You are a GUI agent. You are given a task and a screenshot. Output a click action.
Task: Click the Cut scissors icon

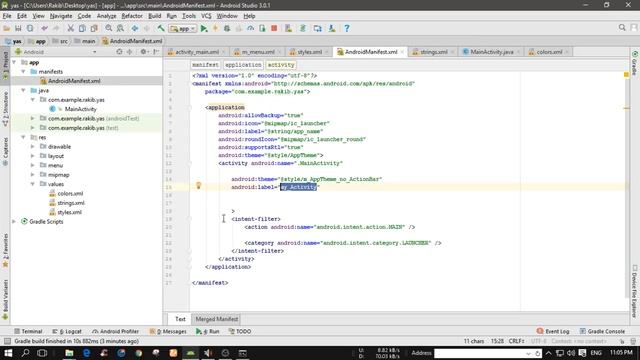tap(71, 28)
